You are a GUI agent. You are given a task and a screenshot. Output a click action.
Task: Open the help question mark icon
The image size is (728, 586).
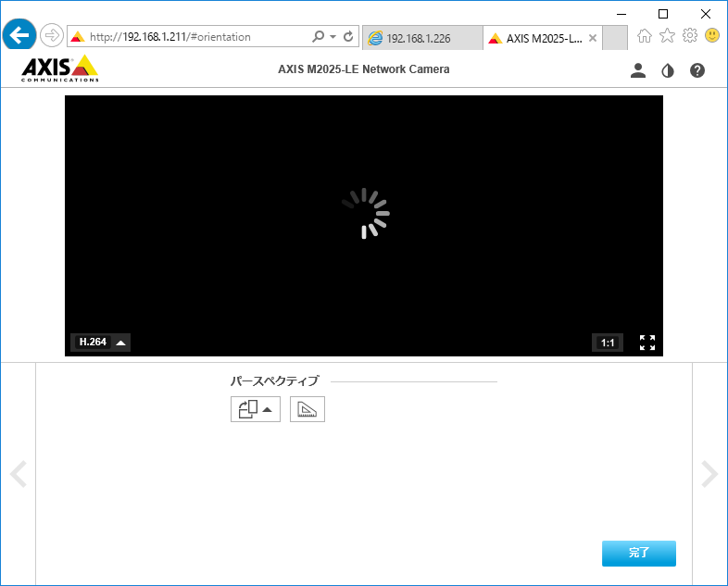(x=697, y=70)
